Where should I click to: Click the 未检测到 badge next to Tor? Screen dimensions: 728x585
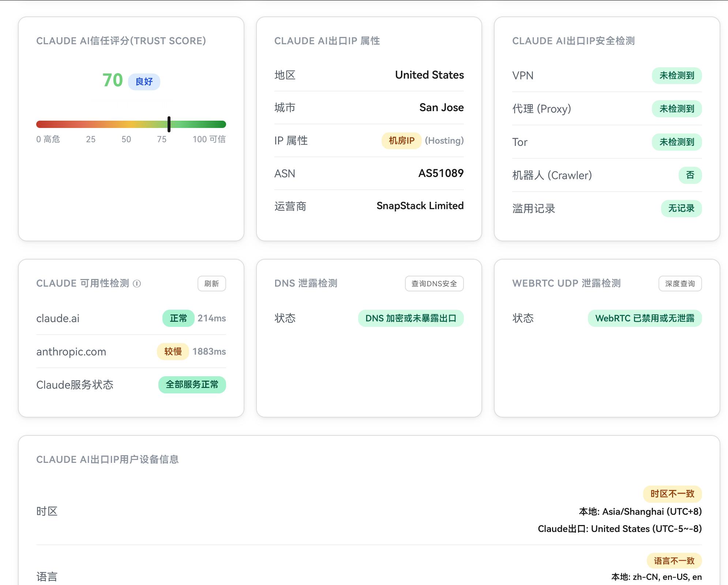click(677, 142)
